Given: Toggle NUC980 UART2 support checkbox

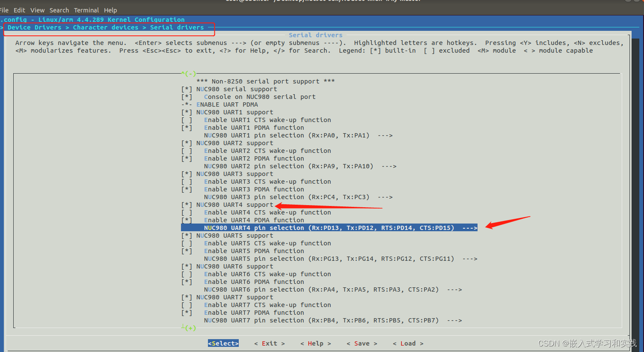Looking at the screenshot, I should pos(187,143).
